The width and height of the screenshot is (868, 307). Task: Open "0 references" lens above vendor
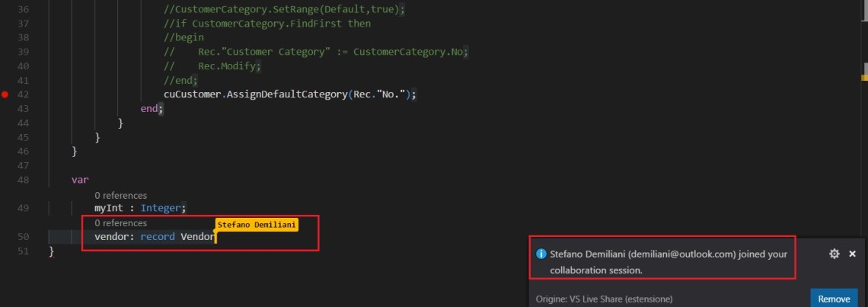[x=120, y=223]
